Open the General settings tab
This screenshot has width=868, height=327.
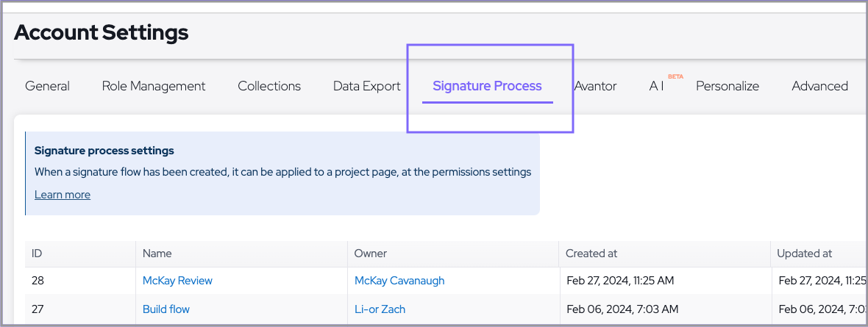coord(47,86)
